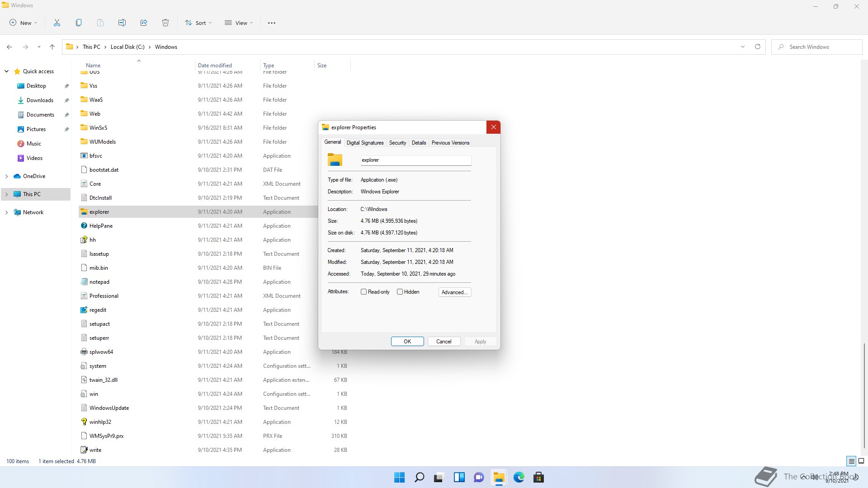The image size is (868, 488).
Task: Launch Microsoft Edge from taskbar
Action: click(519, 477)
